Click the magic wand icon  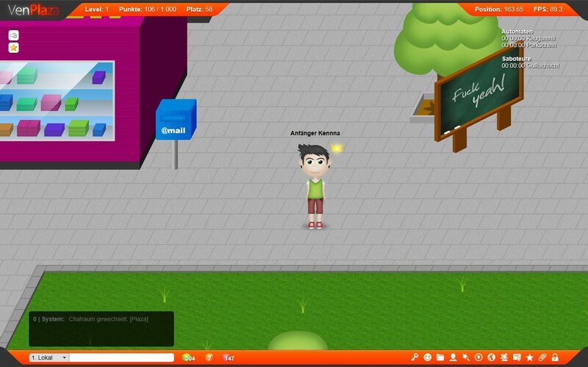coord(465,357)
